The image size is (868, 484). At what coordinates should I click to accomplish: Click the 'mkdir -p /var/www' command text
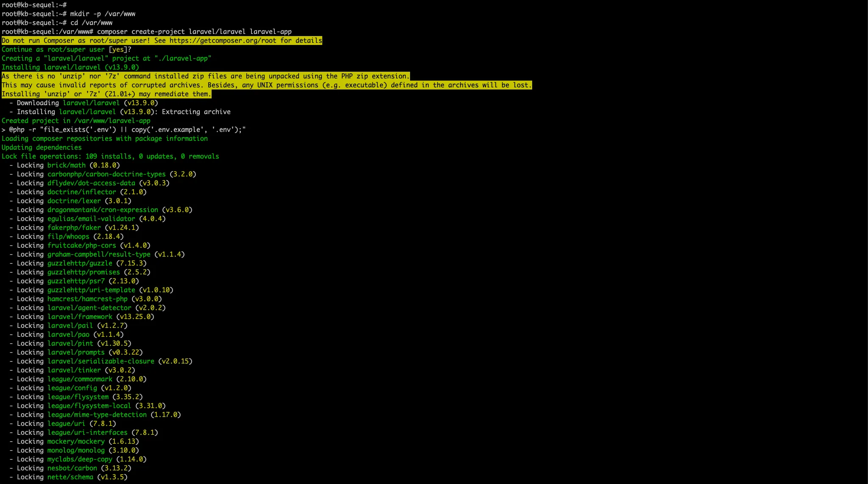[x=103, y=14]
